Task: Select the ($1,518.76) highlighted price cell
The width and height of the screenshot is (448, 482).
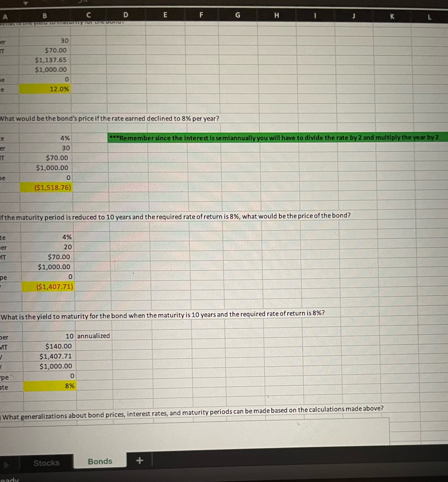Action: coord(46,188)
